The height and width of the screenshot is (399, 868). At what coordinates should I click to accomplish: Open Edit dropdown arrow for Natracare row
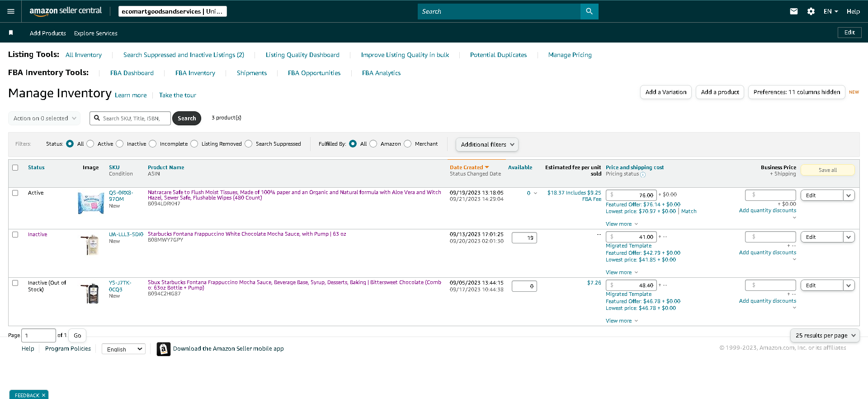click(849, 195)
